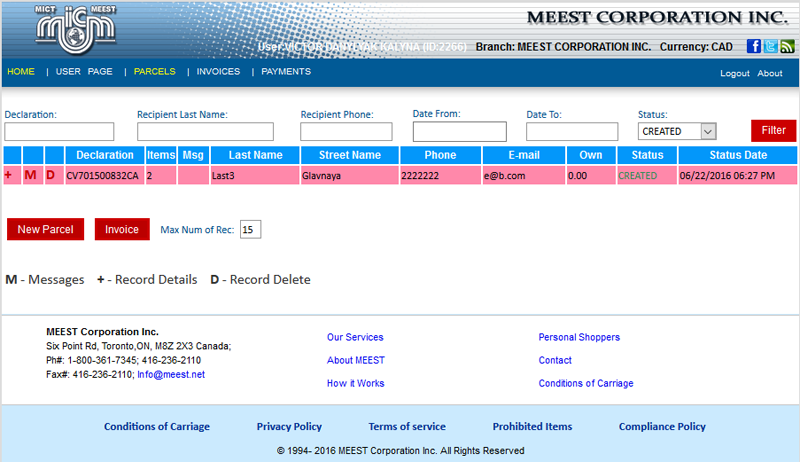Open About MEEST link
The width and height of the screenshot is (800, 462).
coord(356,360)
